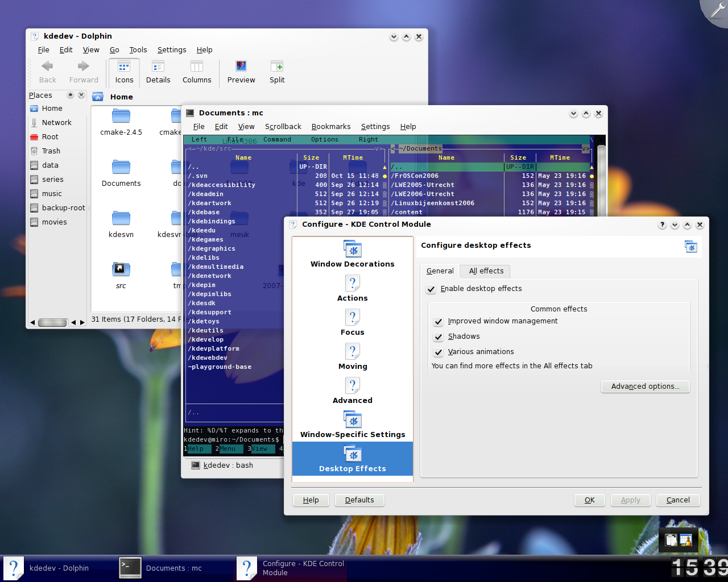
Task: Switch Dolphin to Icons view mode
Action: (124, 72)
